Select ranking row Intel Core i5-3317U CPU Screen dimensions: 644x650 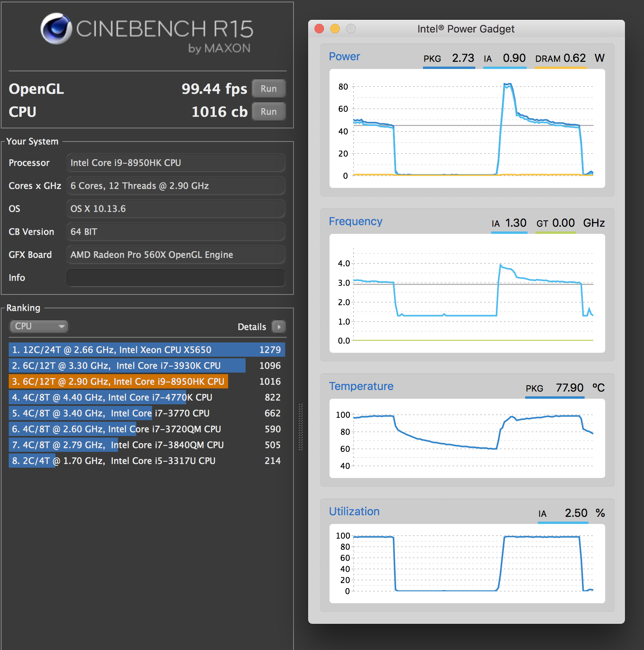(147, 461)
